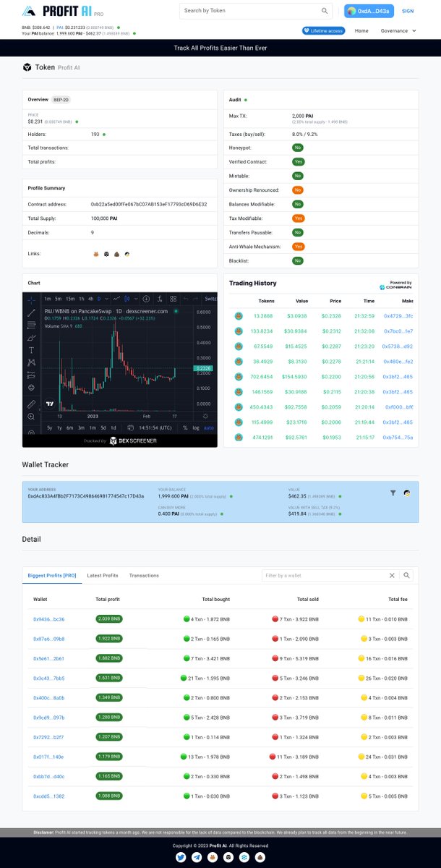The width and height of the screenshot is (441, 868).
Task: Click the first link icon under Links
Action: [x=95, y=254]
